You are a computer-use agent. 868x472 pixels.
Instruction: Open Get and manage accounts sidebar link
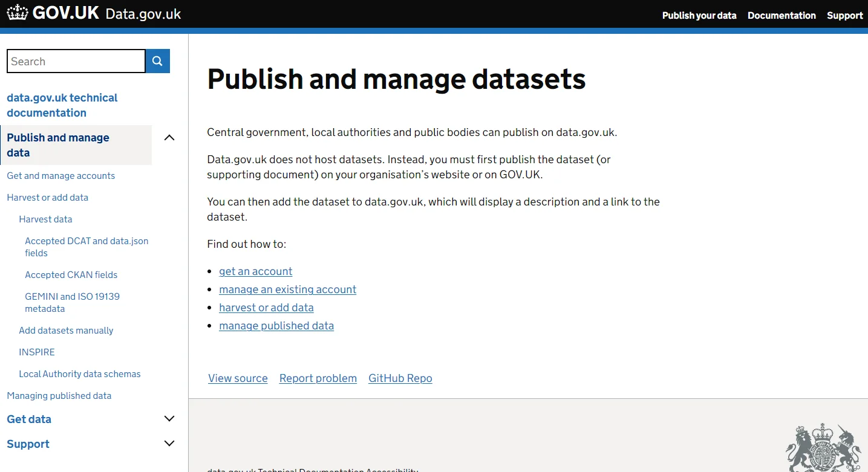60,176
